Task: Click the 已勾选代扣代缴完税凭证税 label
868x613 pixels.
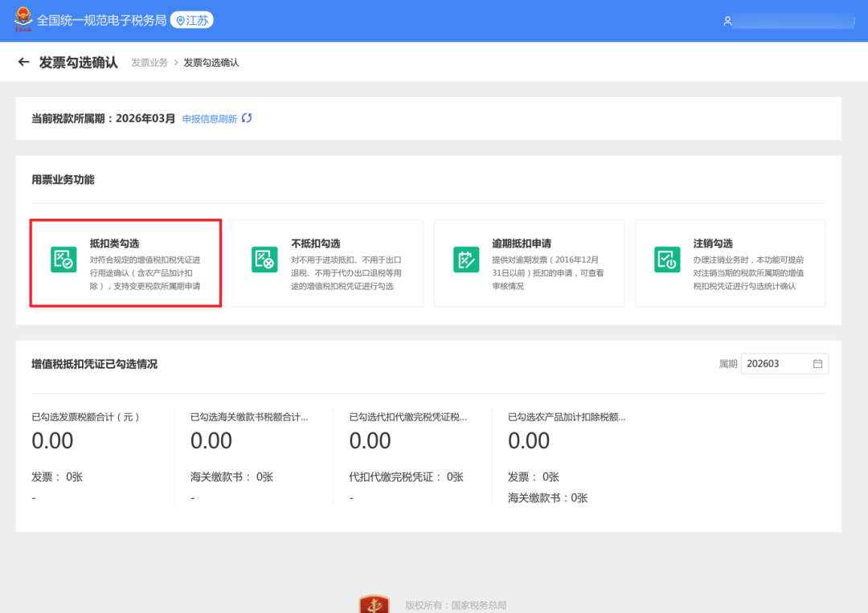Action: (408, 417)
